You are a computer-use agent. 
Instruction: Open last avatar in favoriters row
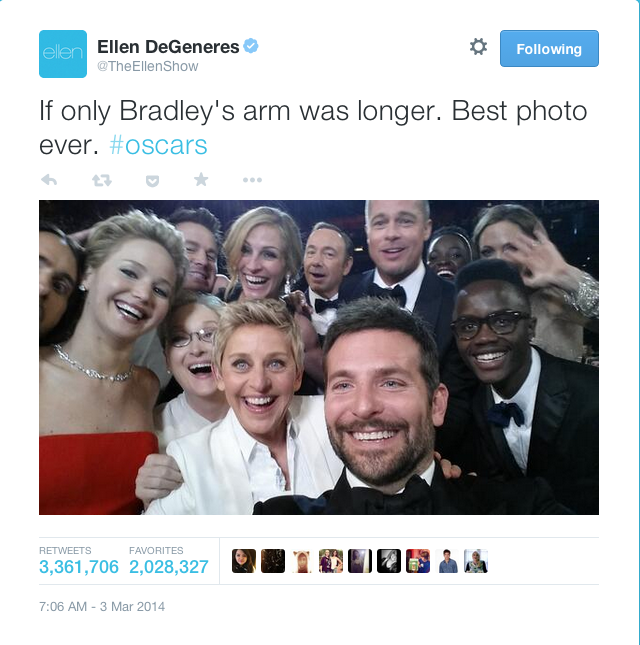click(x=476, y=561)
